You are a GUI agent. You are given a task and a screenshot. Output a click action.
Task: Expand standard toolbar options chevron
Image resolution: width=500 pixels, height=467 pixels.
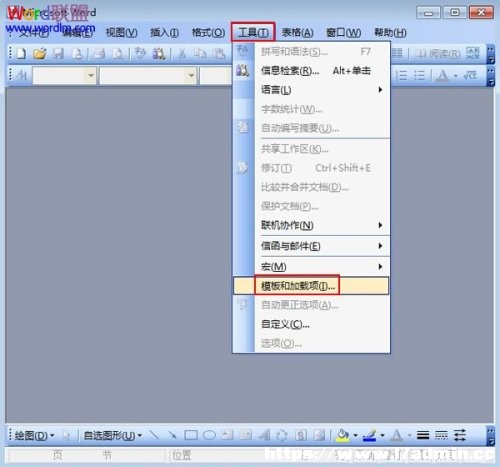click(490, 55)
